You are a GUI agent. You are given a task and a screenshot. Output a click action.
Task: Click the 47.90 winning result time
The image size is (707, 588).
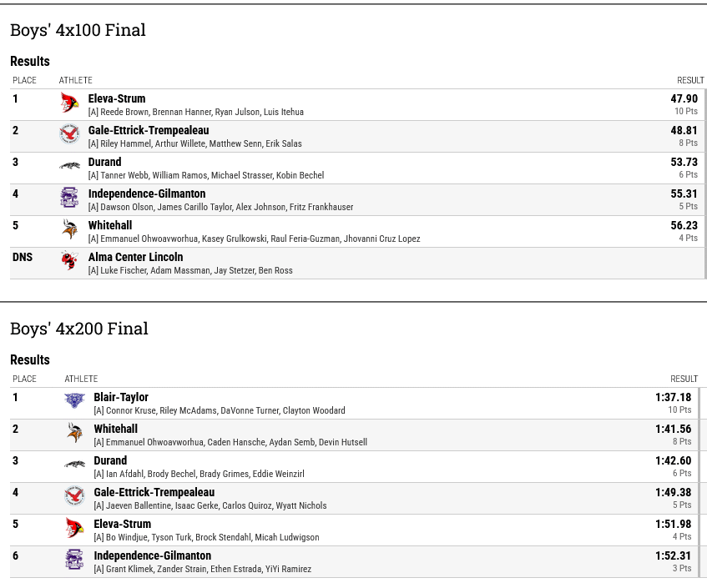point(684,98)
